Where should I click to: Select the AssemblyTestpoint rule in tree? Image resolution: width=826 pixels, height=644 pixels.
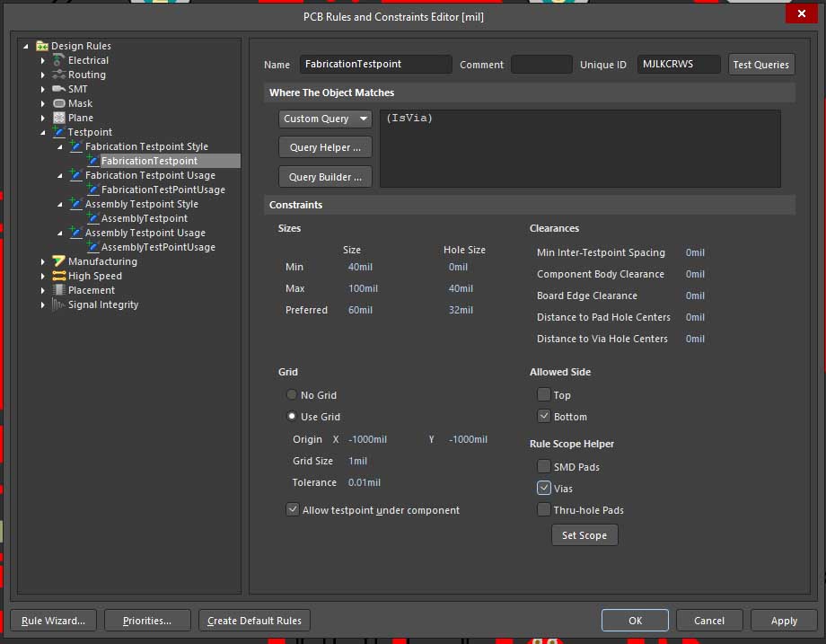coord(144,218)
